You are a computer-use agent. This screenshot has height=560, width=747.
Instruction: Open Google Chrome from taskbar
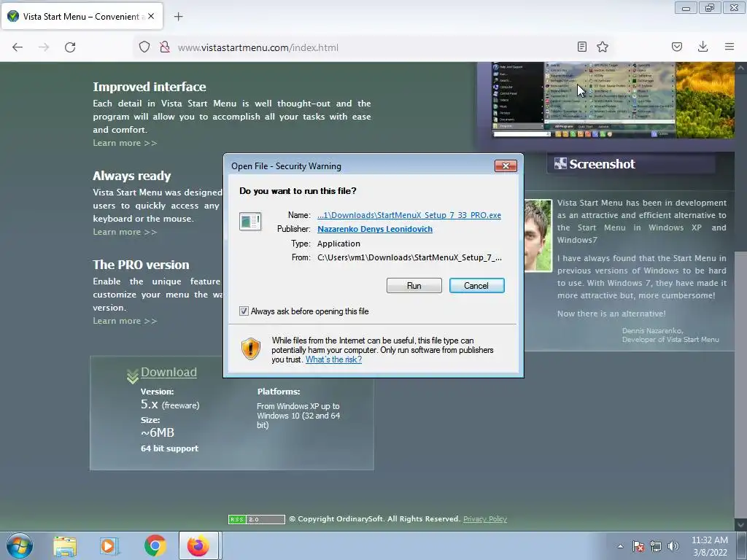155,546
